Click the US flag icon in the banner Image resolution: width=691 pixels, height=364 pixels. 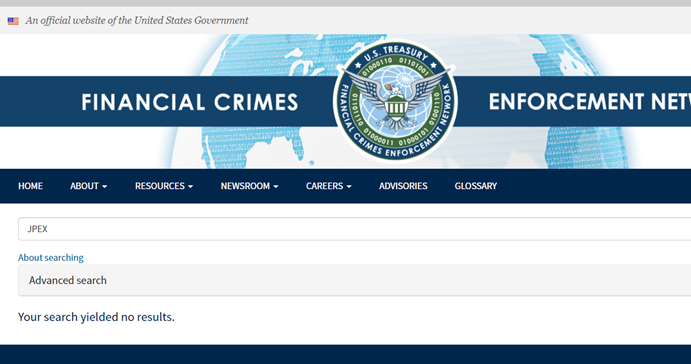pos(13,21)
